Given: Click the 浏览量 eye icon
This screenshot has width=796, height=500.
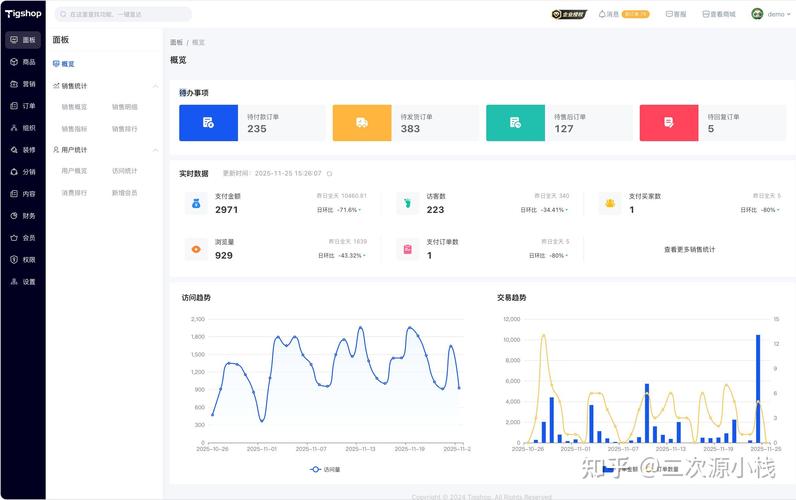Looking at the screenshot, I should (x=196, y=249).
